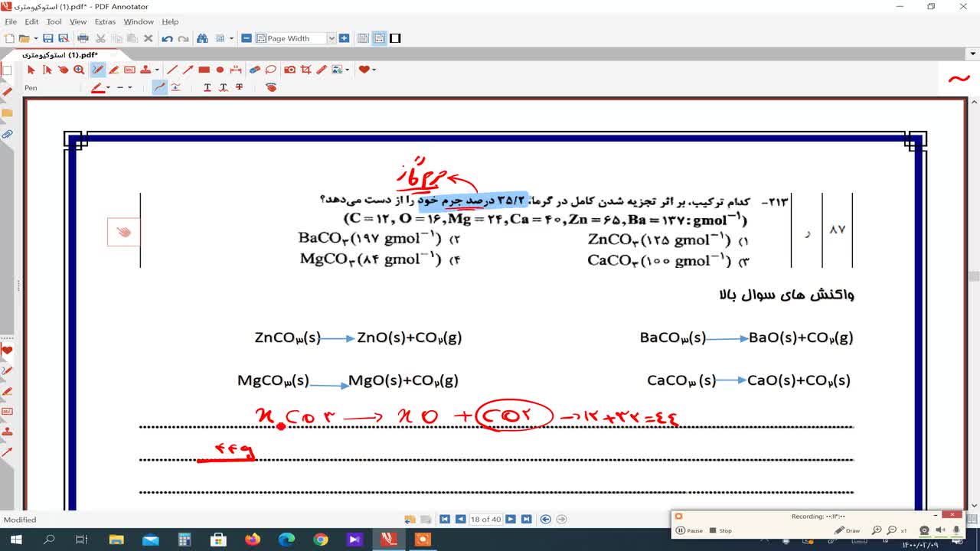
Task: Expand the pen color dropdown arrow
Action: [108, 87]
